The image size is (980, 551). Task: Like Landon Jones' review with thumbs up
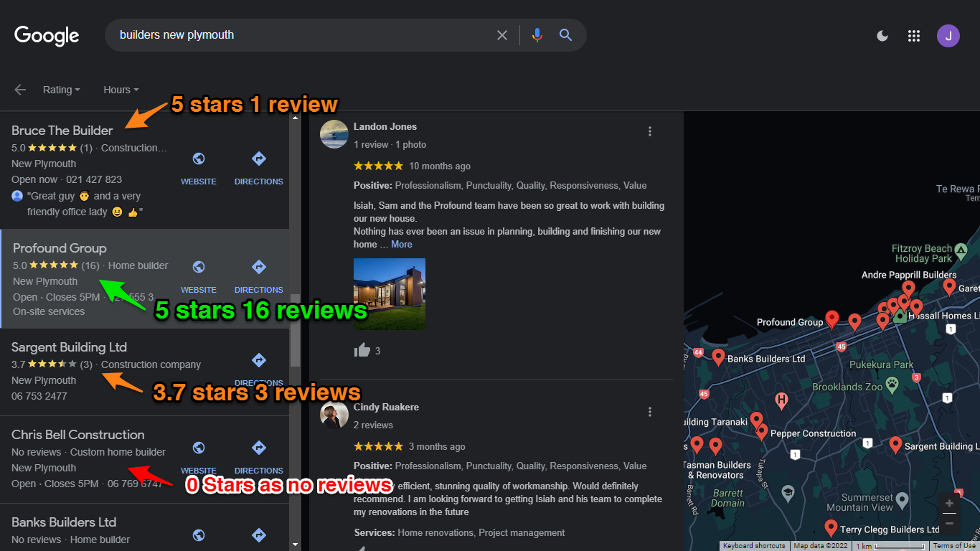(362, 350)
